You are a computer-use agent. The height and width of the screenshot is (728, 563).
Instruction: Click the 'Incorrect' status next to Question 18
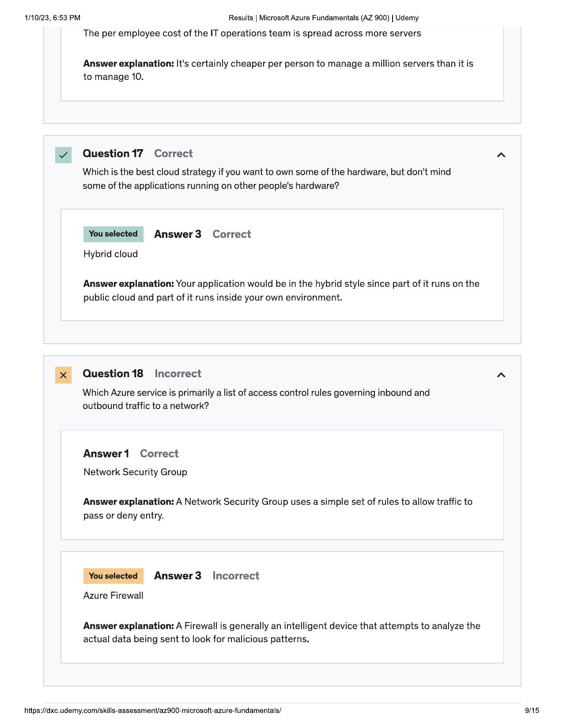[178, 374]
